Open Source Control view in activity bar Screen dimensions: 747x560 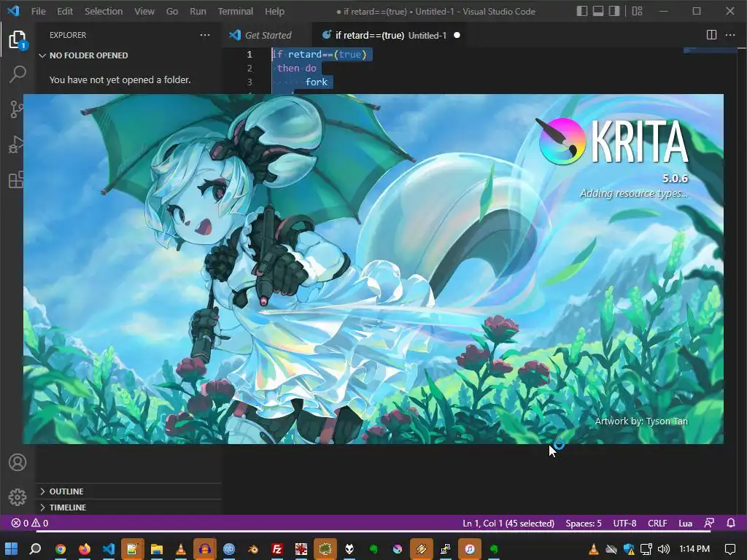pyautogui.click(x=17, y=109)
